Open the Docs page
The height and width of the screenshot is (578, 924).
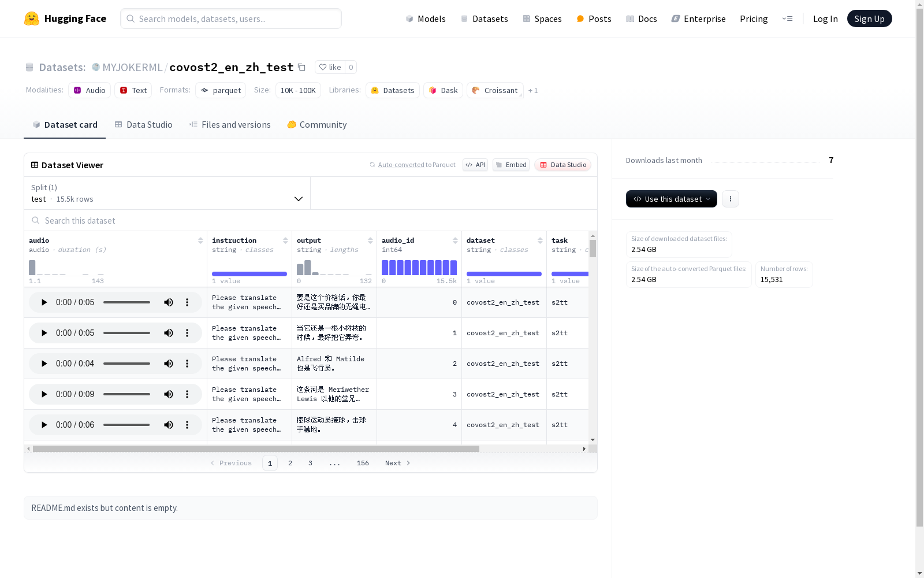point(642,19)
